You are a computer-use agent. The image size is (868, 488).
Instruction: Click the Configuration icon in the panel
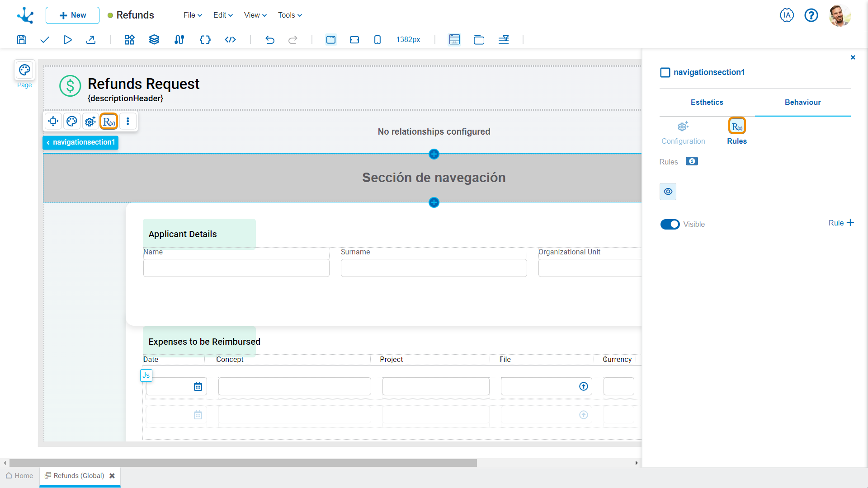[683, 127]
